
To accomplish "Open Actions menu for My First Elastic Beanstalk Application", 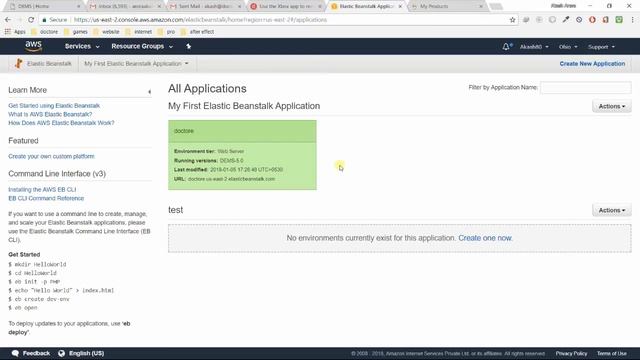I will coord(611,106).
